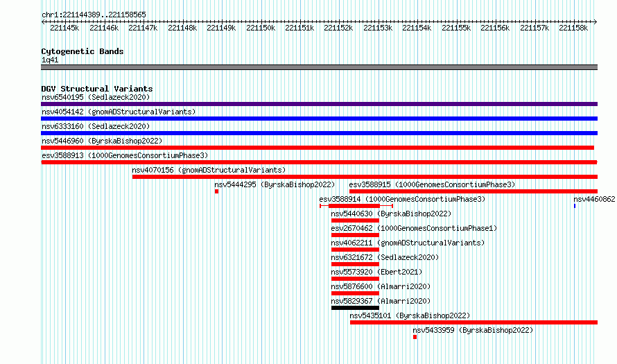This screenshot has width=617, height=364.
Task: Click the 221153k ruler tick label
Action: (x=378, y=28)
